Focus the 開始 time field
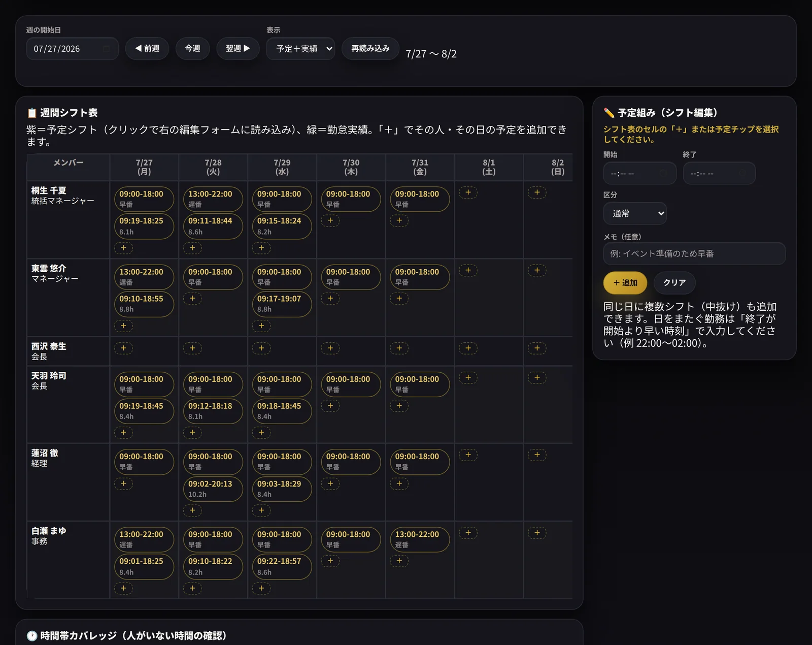The height and width of the screenshot is (645, 812). coord(639,173)
